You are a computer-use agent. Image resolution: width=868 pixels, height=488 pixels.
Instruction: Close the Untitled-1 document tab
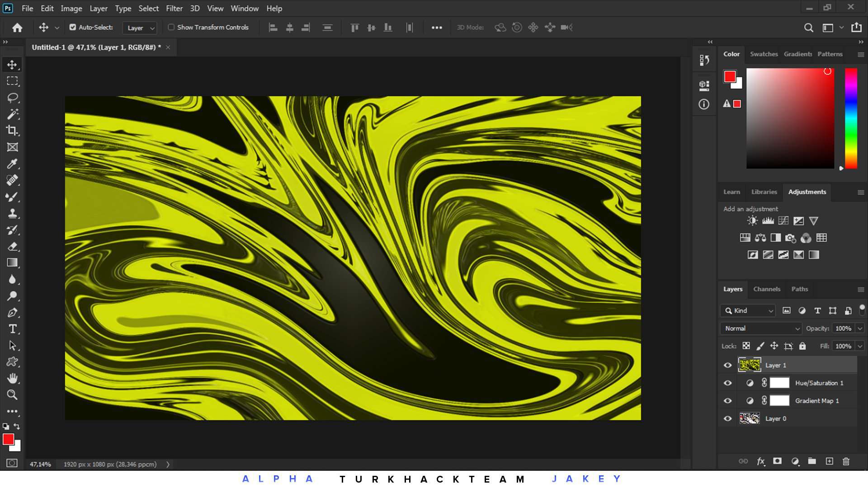pyautogui.click(x=168, y=47)
